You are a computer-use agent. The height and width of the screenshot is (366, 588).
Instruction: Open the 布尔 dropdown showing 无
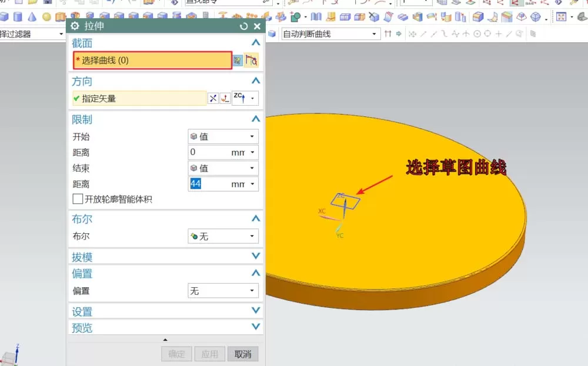[223, 236]
